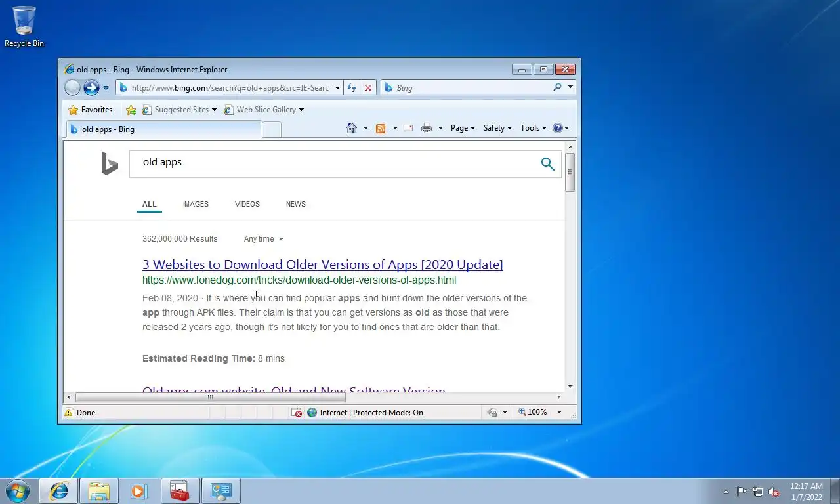The width and height of the screenshot is (840, 504).
Task: Select the Recycle Bin desktop icon
Action: pos(24,27)
